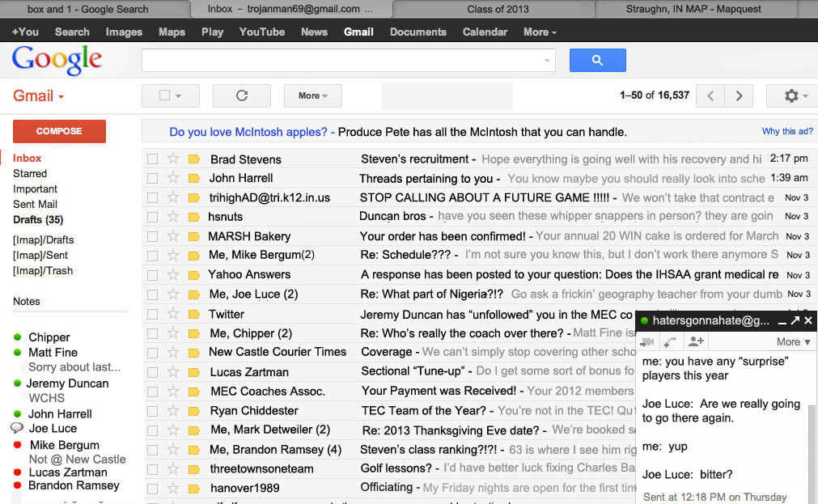Open the Notes label in sidebar
The width and height of the screenshot is (818, 504).
(27, 302)
